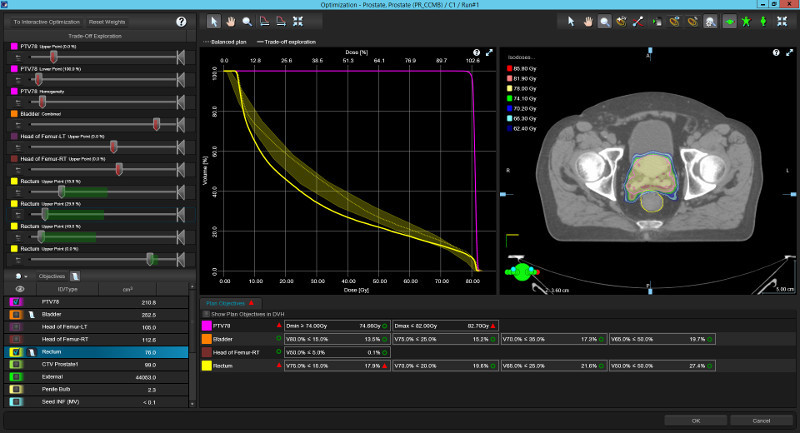The width and height of the screenshot is (800, 433).
Task: Click the green star icon in CT toolbar
Action: pyautogui.click(x=745, y=20)
